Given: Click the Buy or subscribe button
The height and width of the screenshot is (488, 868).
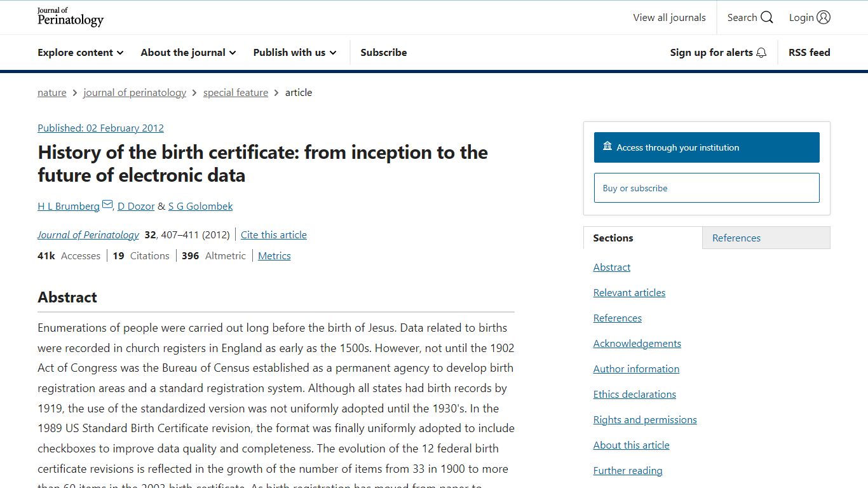Looking at the screenshot, I should pos(707,188).
